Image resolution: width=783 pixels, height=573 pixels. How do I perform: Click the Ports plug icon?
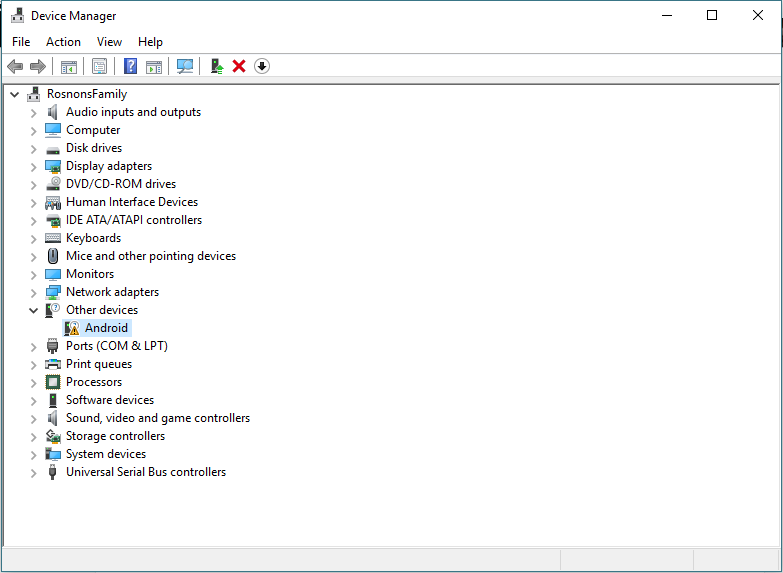click(52, 346)
